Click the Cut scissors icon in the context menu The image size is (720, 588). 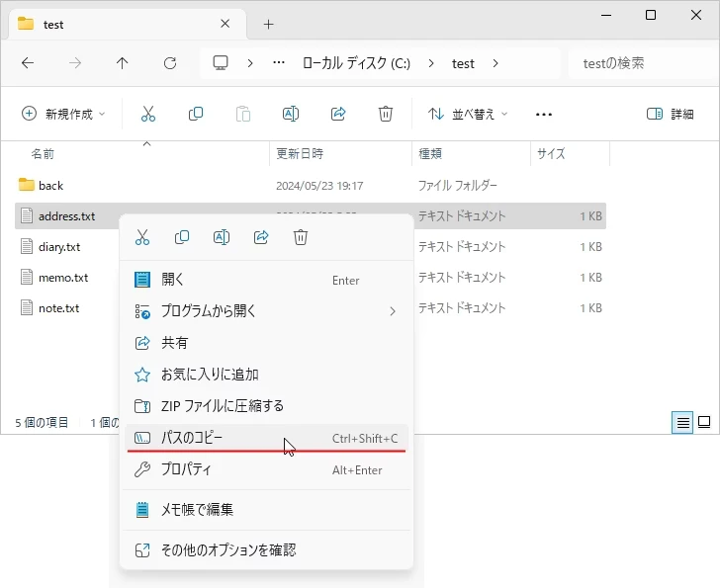[x=142, y=237]
